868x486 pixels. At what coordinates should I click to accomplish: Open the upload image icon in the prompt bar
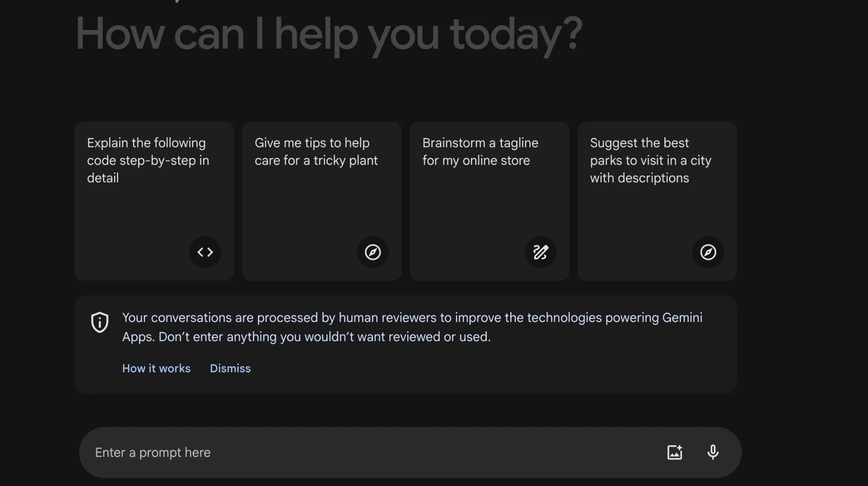[x=674, y=452]
